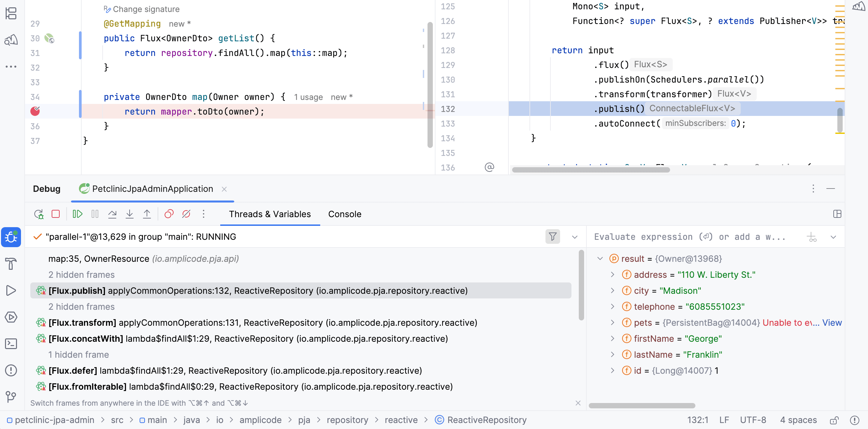Click the ReactiveRepository breadcrumb
Screen dimensions: 868x429
[480, 420]
